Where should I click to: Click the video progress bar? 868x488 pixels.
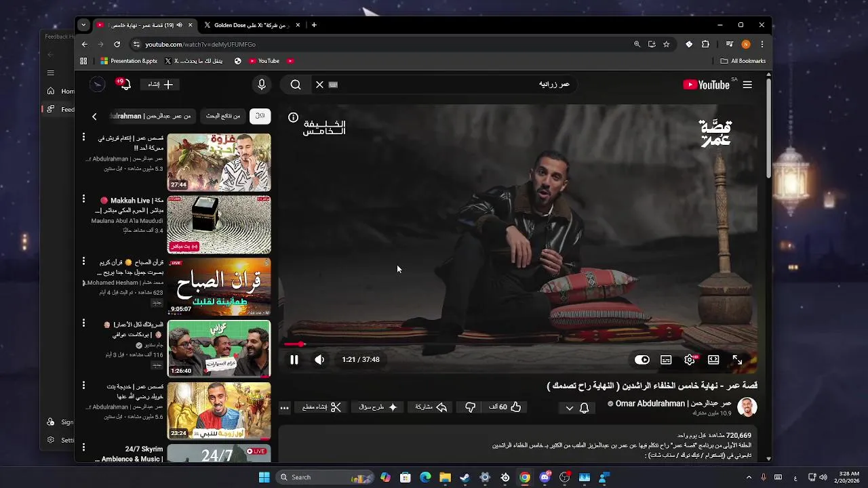(x=520, y=344)
